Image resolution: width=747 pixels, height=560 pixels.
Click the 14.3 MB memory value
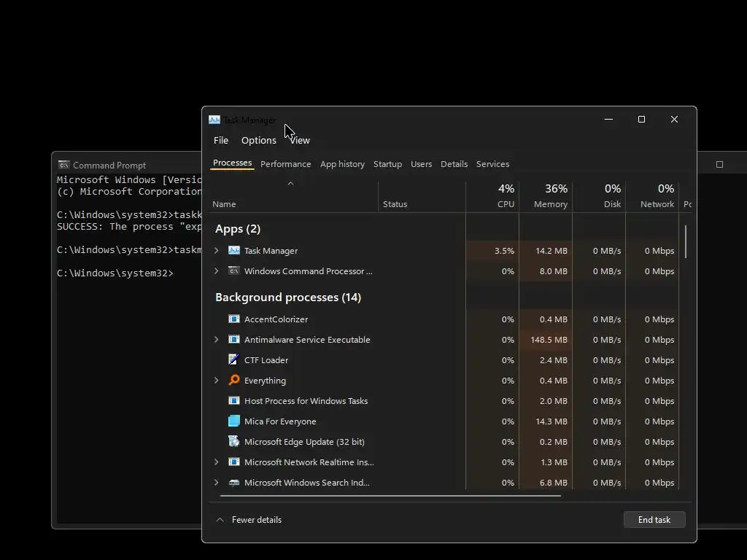click(x=551, y=421)
